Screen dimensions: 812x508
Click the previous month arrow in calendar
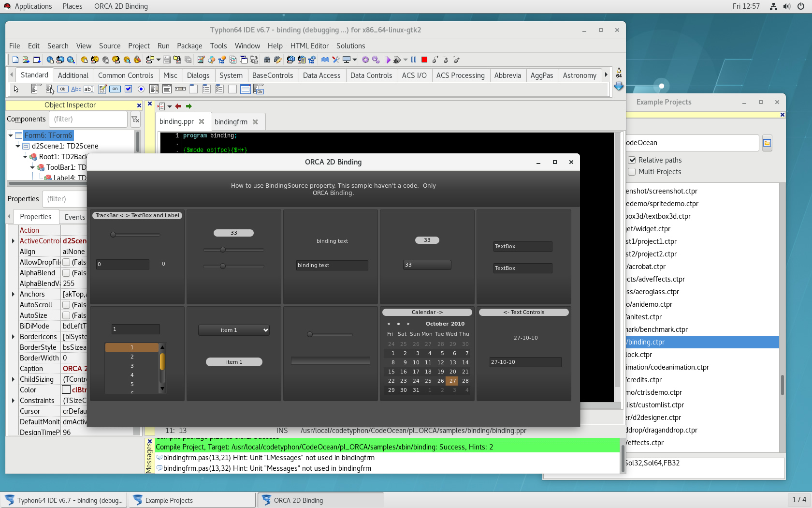point(389,324)
